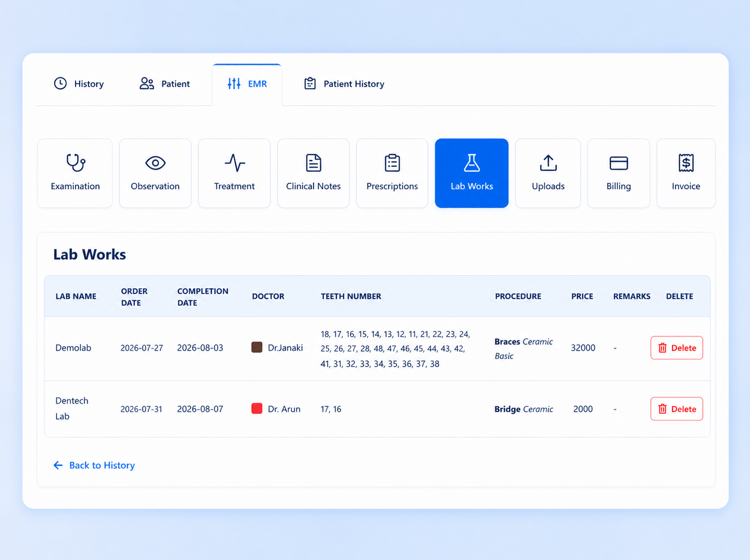Click the clock icon beside History
The image size is (750, 560).
point(60,84)
